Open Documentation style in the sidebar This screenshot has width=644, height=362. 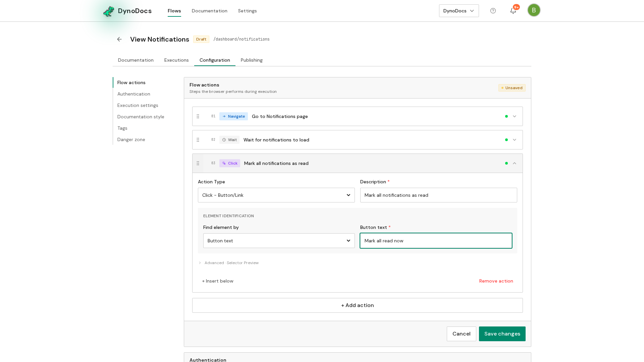coord(141,117)
